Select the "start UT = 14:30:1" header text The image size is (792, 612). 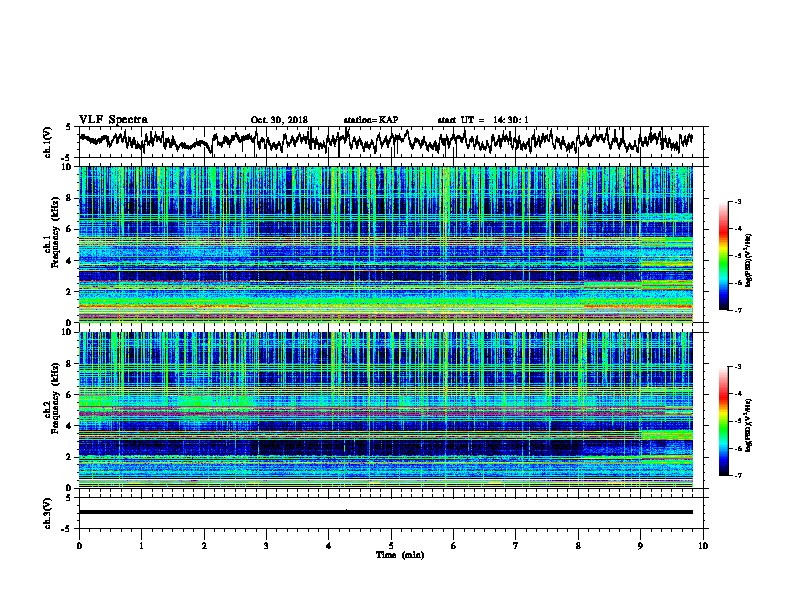483,120
